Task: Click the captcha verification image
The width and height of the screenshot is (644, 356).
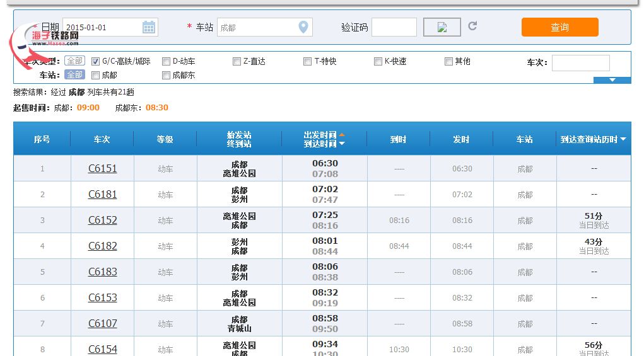Action: tap(442, 27)
